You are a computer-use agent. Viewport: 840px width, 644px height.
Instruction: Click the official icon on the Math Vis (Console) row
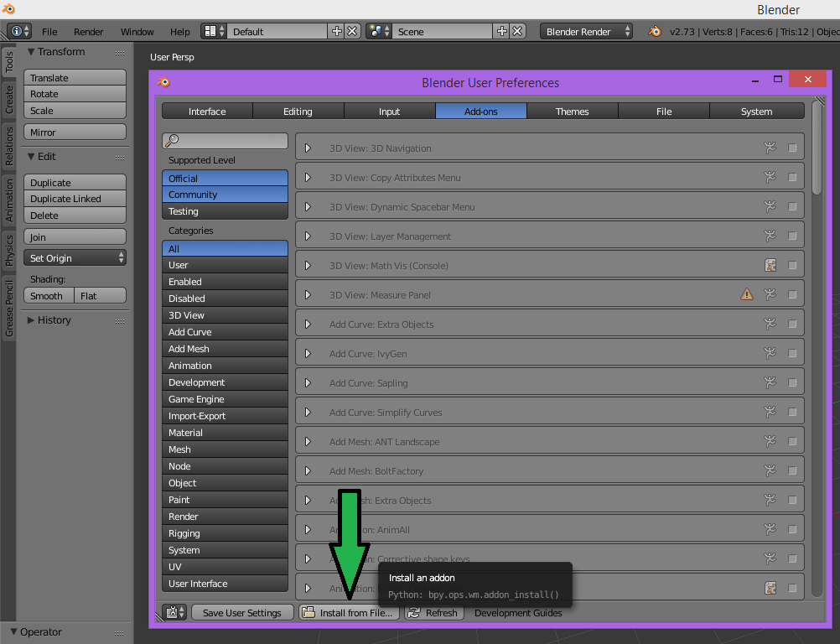(770, 265)
